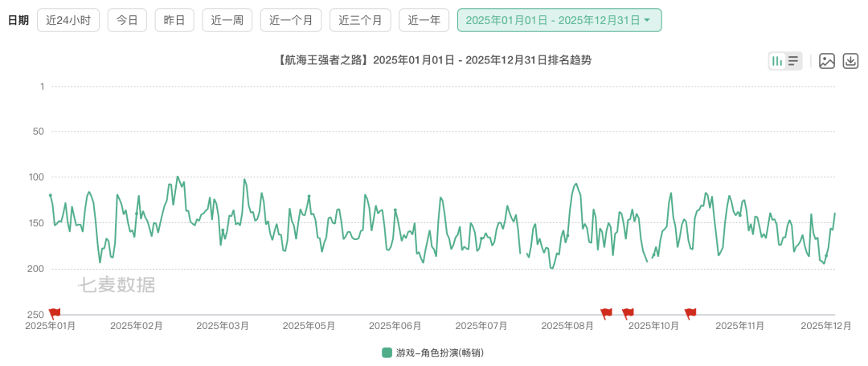
Task: Switch to the 近一周 range
Action: [x=227, y=20]
